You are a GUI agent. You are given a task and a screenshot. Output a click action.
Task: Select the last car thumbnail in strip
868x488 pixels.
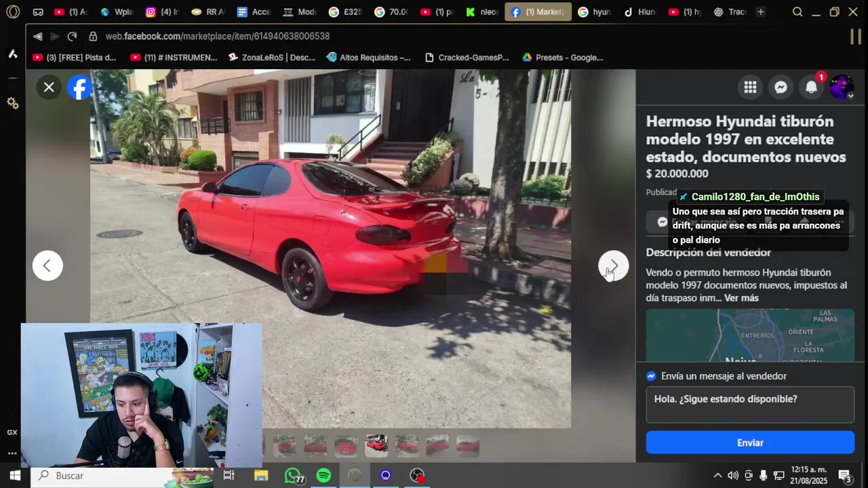tap(468, 445)
